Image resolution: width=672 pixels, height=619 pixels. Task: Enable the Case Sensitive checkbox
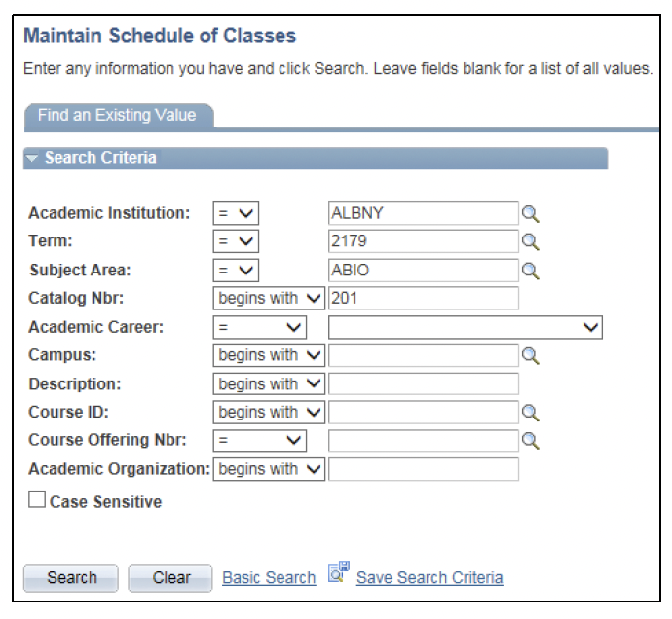click(37, 501)
